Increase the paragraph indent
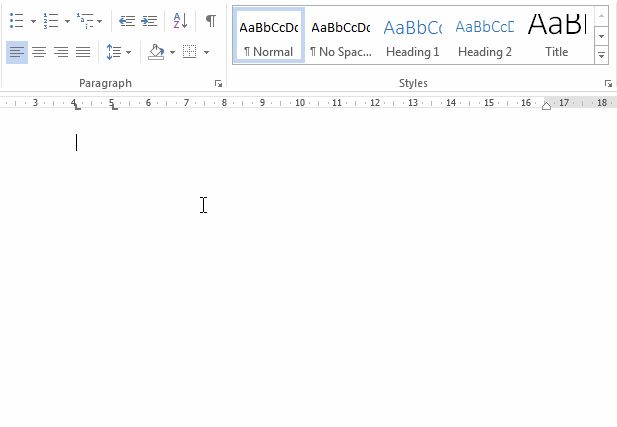This screenshot has height=427, width=617. click(x=149, y=20)
